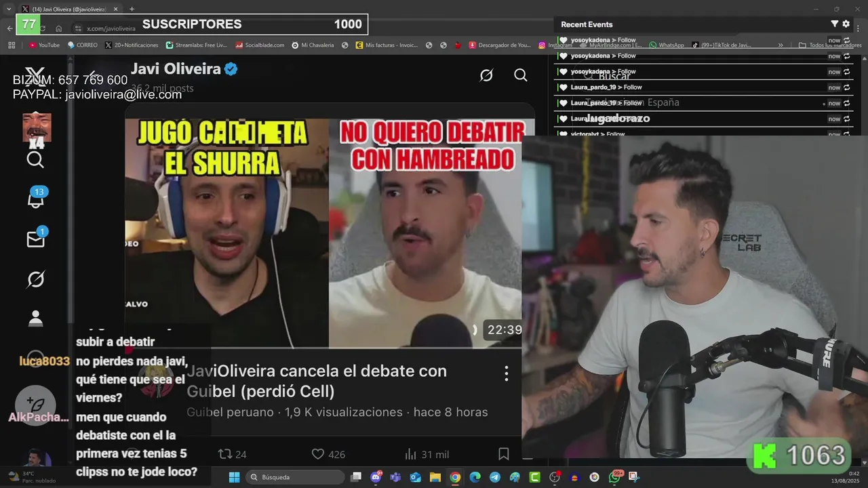Open the tab search dropdown arrow
The height and width of the screenshot is (488, 868).
click(9, 9)
